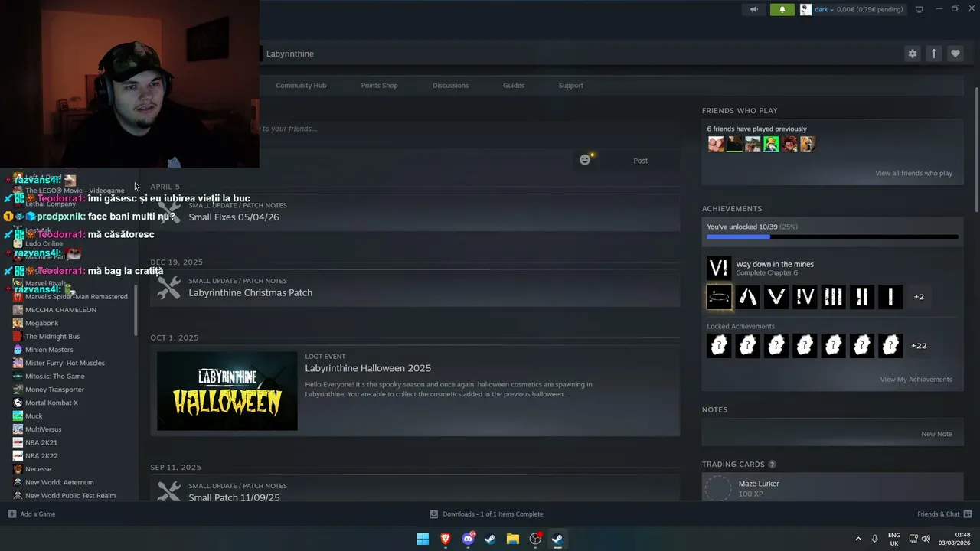Launch Brave browser from the taskbar
980x551 pixels.
[446, 539]
